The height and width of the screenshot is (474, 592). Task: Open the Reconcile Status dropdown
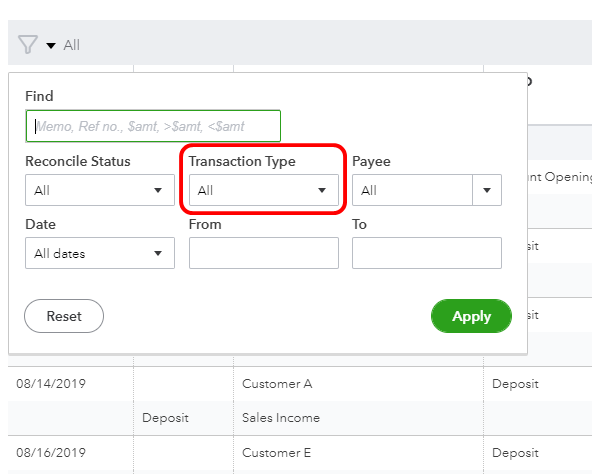click(100, 190)
